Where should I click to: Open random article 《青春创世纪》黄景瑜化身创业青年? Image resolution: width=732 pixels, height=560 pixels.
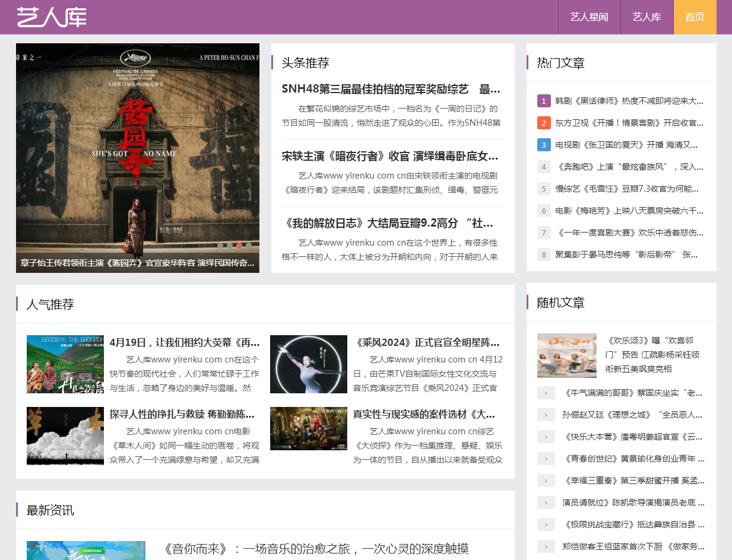(633, 459)
